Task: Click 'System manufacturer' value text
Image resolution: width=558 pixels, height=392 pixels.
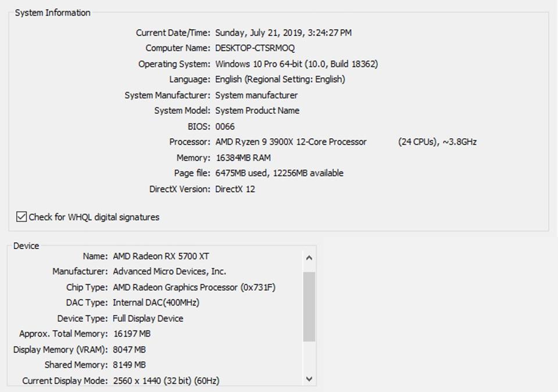Action: pyautogui.click(x=256, y=95)
